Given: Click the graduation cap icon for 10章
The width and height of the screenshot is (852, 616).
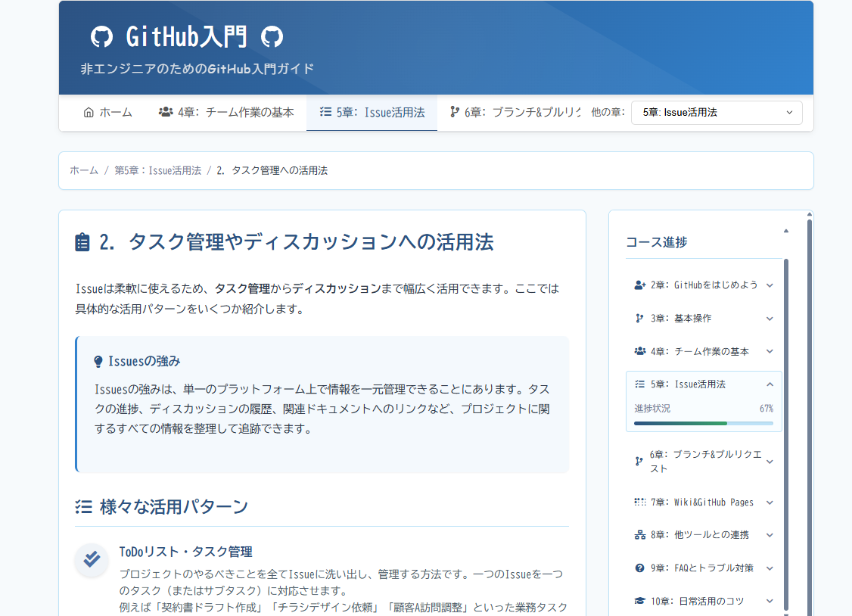Looking at the screenshot, I should pos(640,602).
